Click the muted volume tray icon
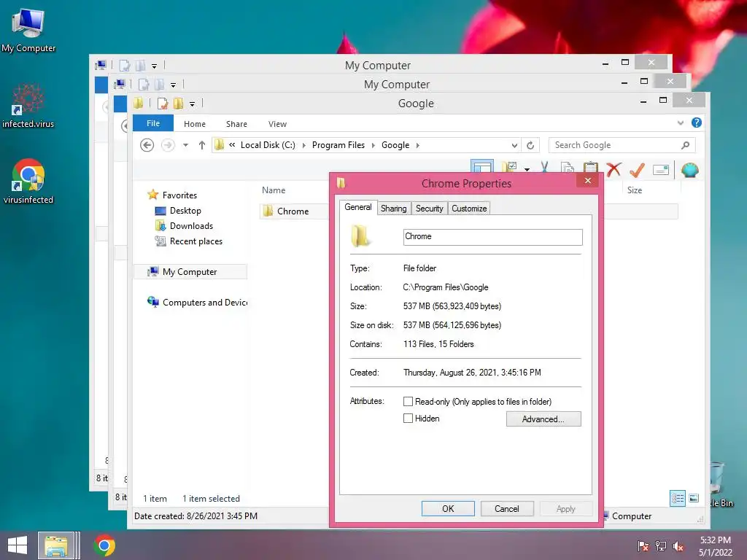This screenshot has height=560, width=747. (678, 546)
